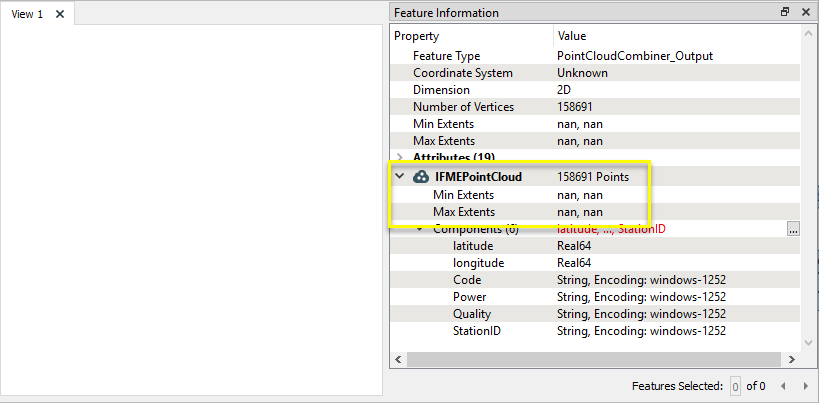This screenshot has height=403, width=819.
Task: Select the Number of Vertices row
Action: tap(595, 107)
